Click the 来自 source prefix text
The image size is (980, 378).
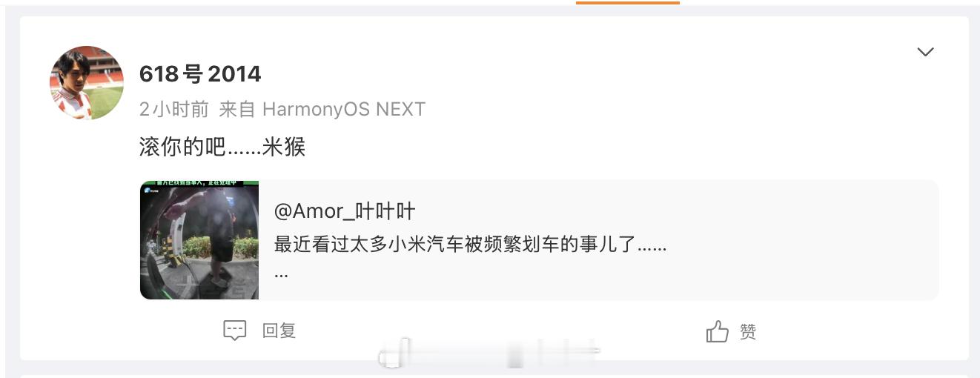point(237,109)
